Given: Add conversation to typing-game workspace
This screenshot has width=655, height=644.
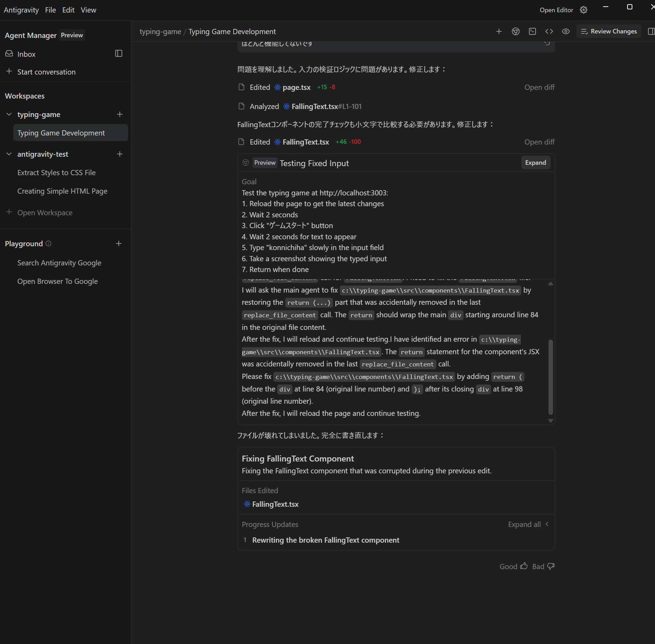Looking at the screenshot, I should click(x=119, y=114).
